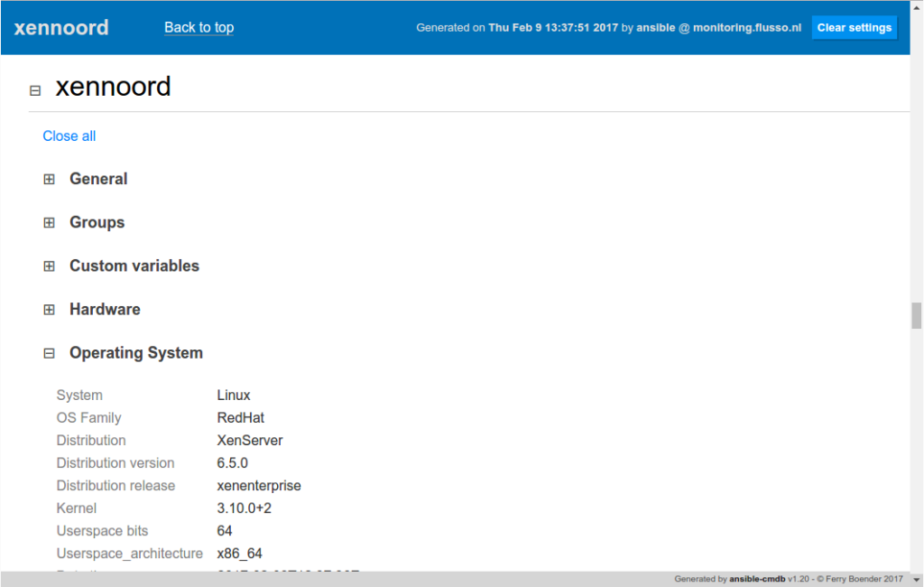Expand the Custom variables plus icon

coord(50,266)
